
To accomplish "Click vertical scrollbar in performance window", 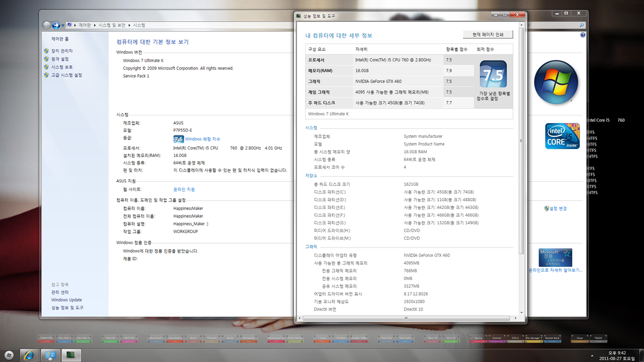I will click(x=521, y=141).
